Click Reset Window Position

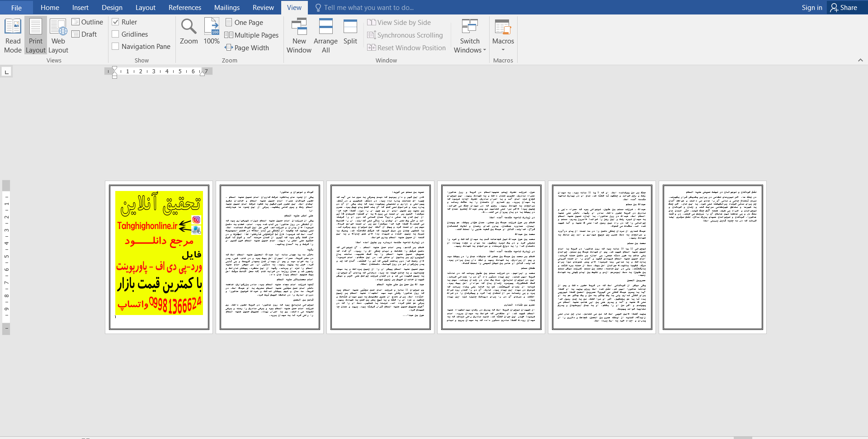(x=406, y=48)
